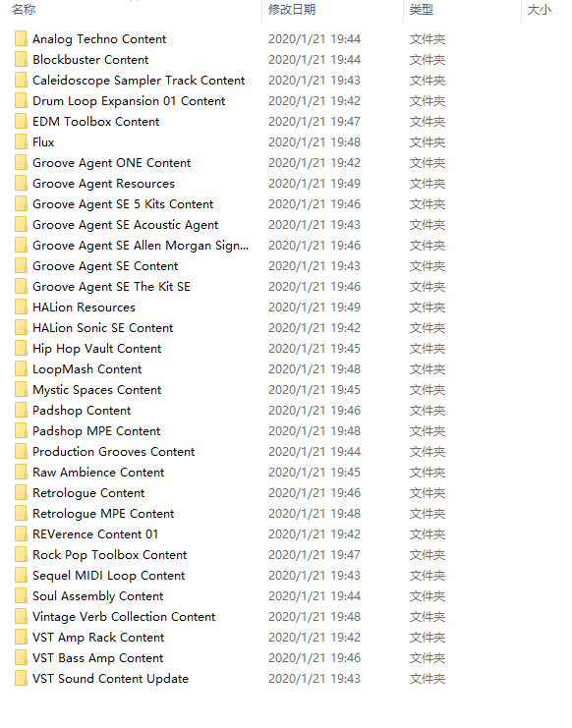
Task: Select VST Sound Content Update folder name
Action: [x=110, y=679]
